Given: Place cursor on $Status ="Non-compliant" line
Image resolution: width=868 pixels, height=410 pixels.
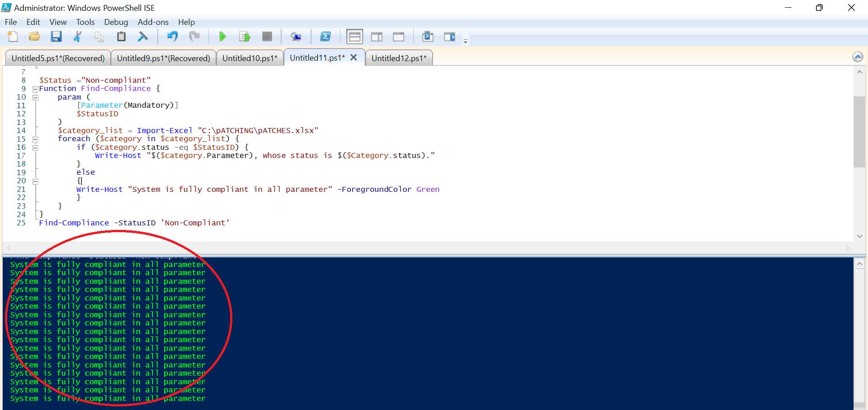Looking at the screenshot, I should pos(95,80).
